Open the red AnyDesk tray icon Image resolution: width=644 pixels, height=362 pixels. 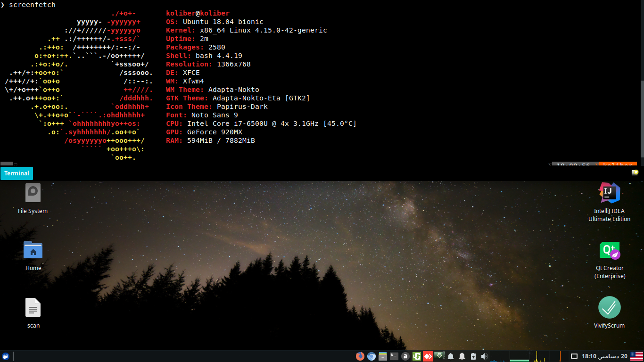point(428,356)
